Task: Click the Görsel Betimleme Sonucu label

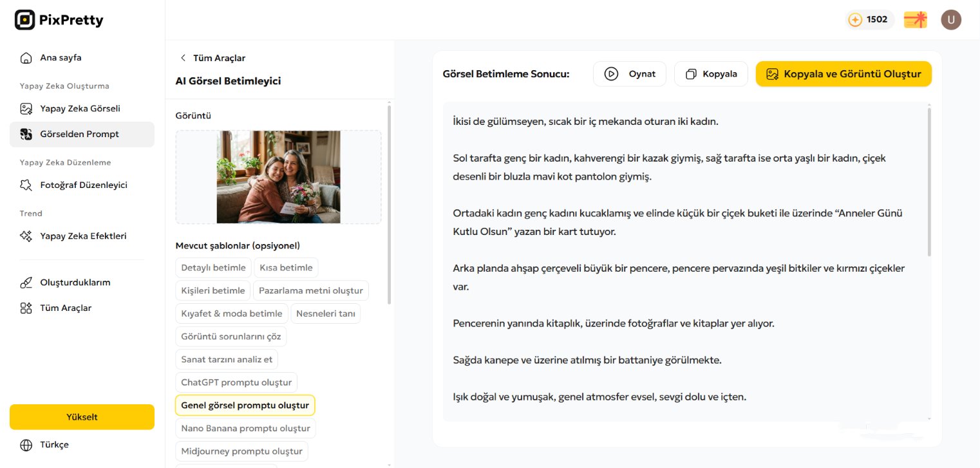Action: [x=506, y=74]
